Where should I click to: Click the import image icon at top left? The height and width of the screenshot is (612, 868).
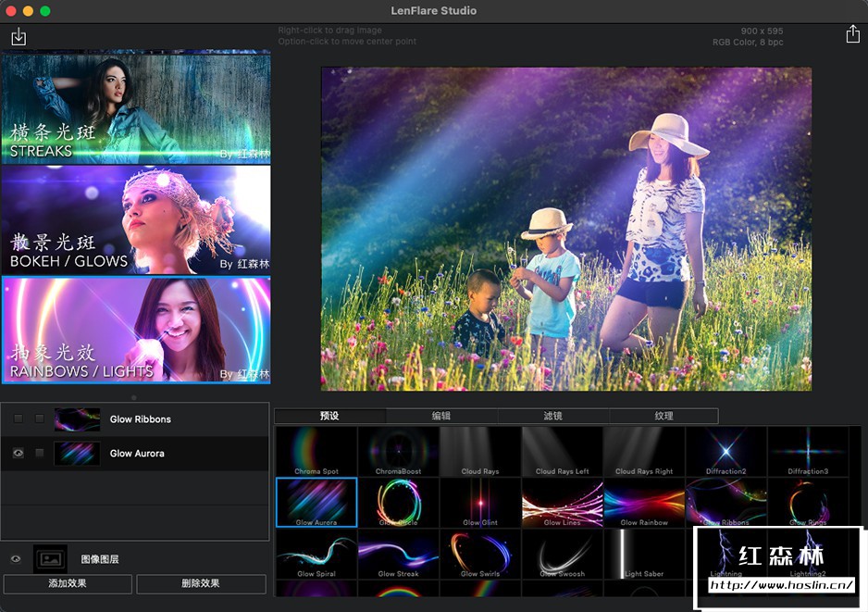19,37
